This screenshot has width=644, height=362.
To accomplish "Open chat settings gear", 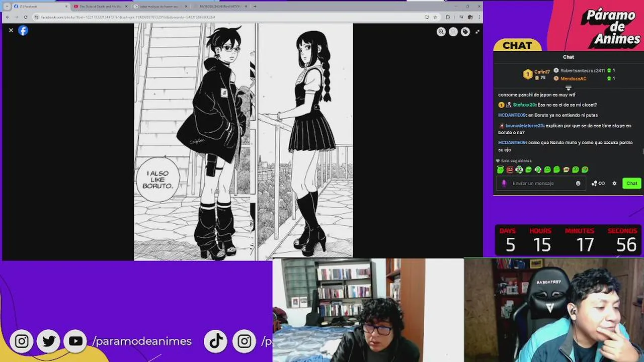I will [x=614, y=184].
